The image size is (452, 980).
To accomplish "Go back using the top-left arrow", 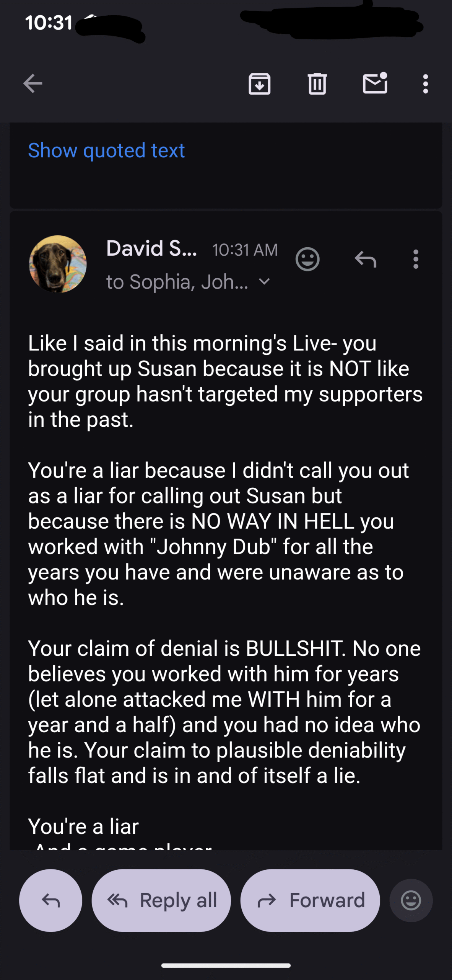I will tap(33, 83).
